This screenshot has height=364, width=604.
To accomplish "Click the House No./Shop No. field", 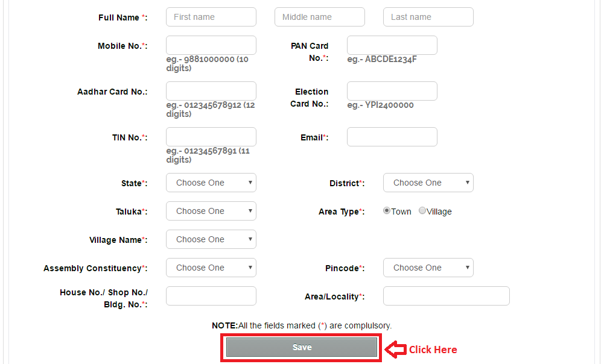I will (x=211, y=296).
